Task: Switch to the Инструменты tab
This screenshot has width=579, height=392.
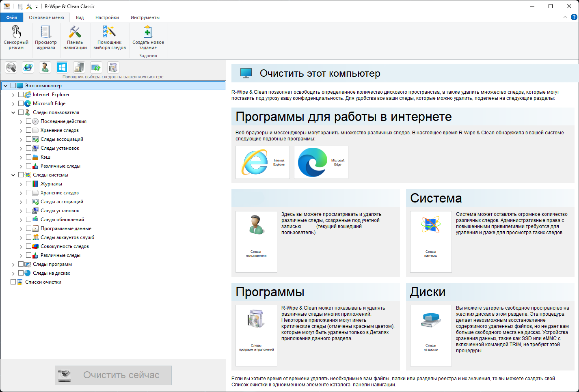Action: pos(145,17)
